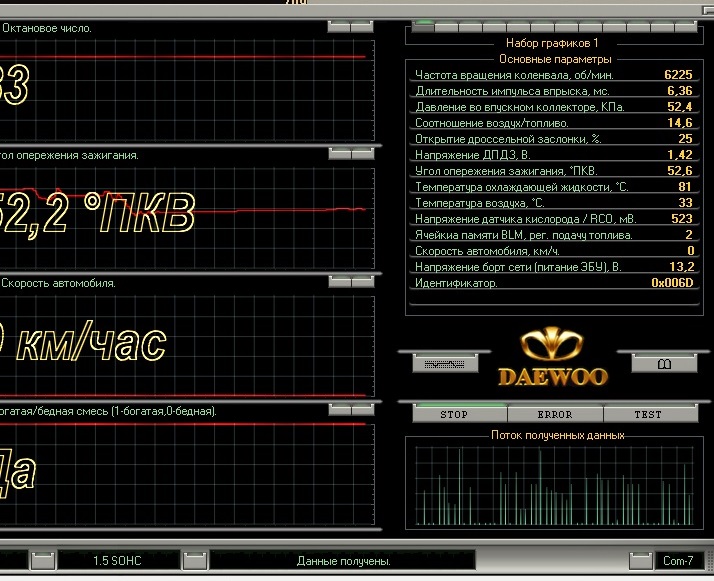Image resolution: width=714 pixels, height=581 pixels.
Task: Select the 1.5 SOHC engine field
Action: 118,561
